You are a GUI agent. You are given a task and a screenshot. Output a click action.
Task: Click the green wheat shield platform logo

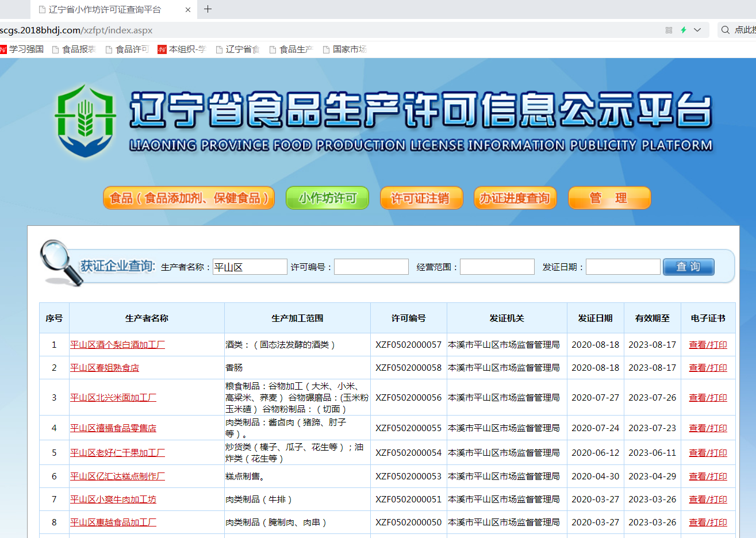click(x=85, y=121)
